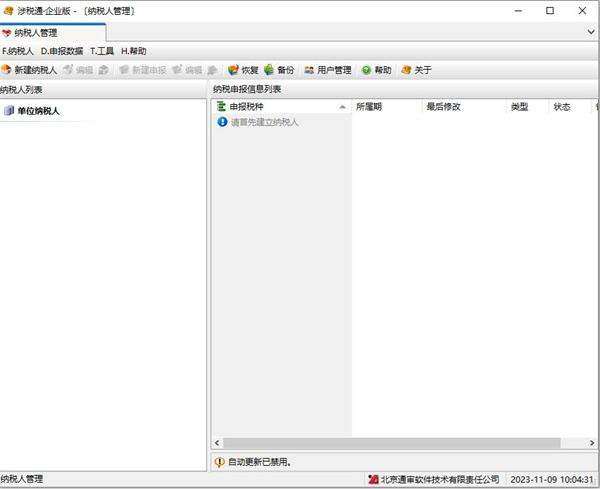Open the D.申报数据 menu

coord(62,51)
